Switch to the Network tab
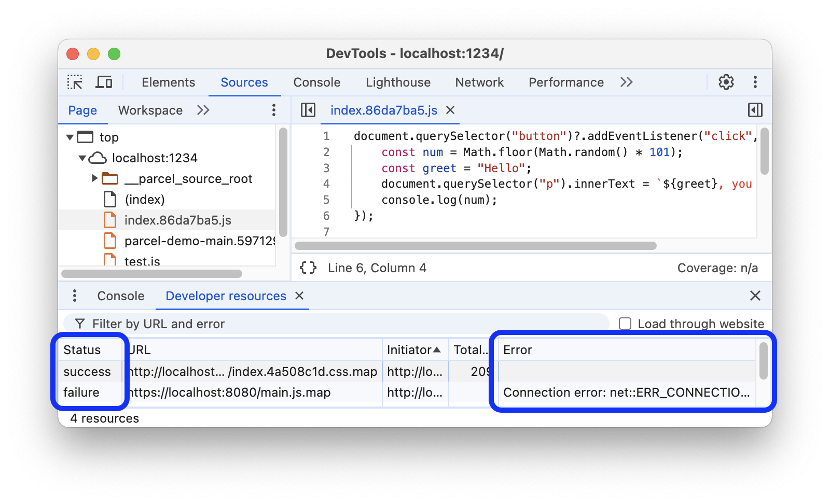830x504 pixels. click(x=479, y=82)
